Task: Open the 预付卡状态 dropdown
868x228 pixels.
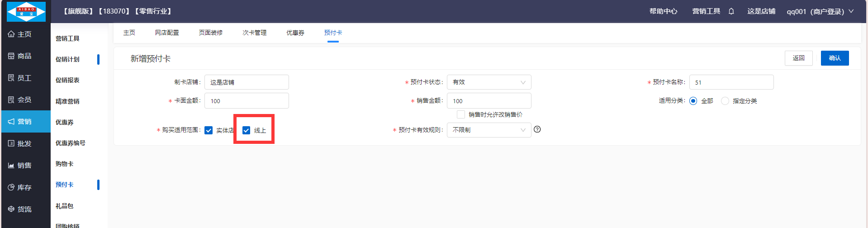Action: [489, 82]
